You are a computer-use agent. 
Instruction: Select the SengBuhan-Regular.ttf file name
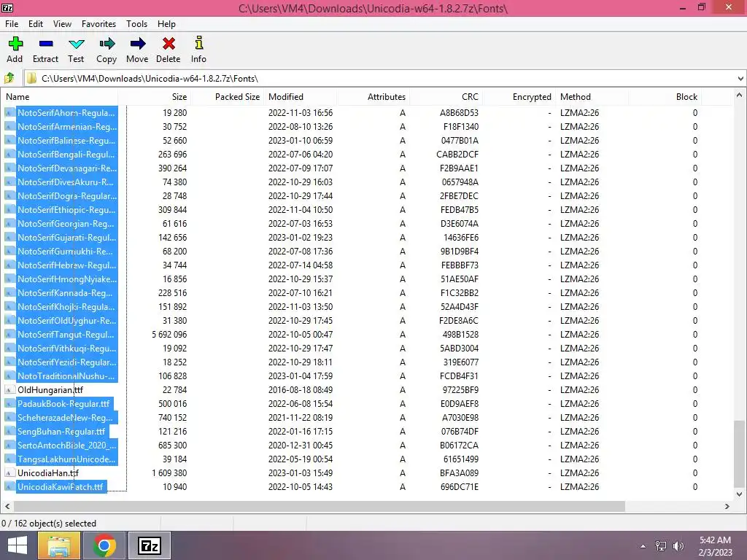click(x=61, y=432)
